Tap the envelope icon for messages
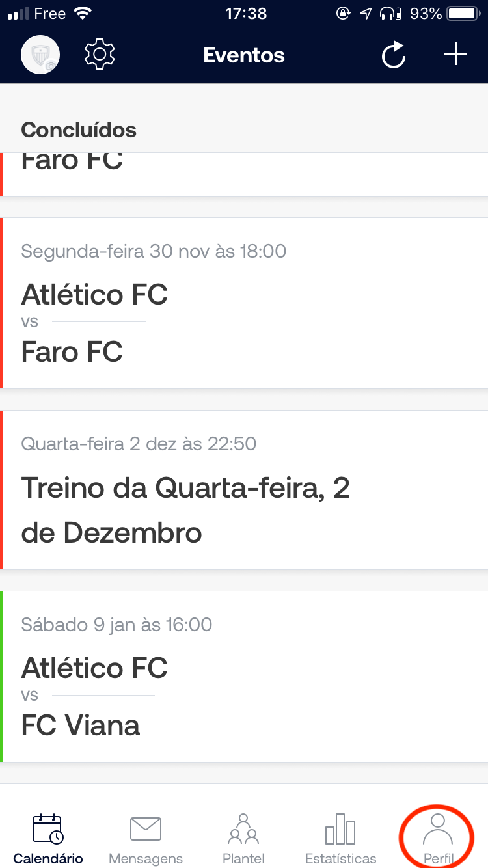 tap(146, 828)
